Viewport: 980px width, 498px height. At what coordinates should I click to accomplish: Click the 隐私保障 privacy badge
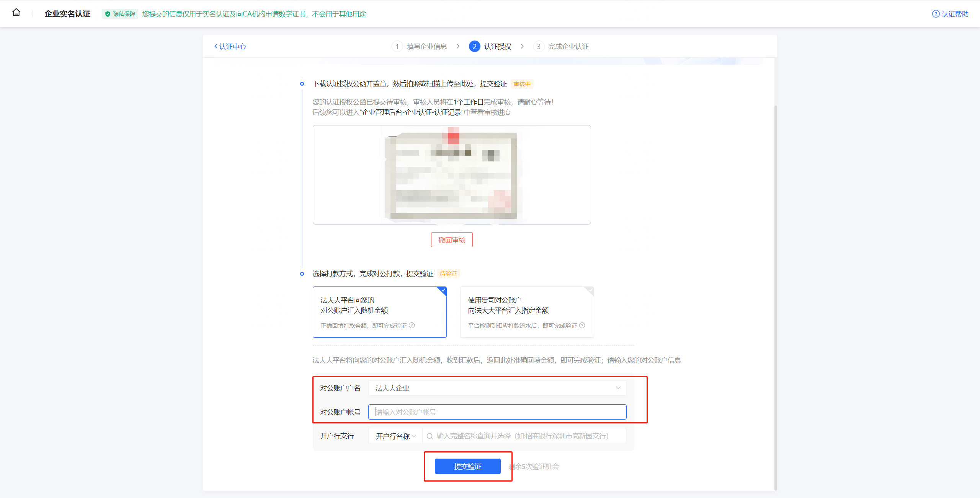tap(120, 14)
